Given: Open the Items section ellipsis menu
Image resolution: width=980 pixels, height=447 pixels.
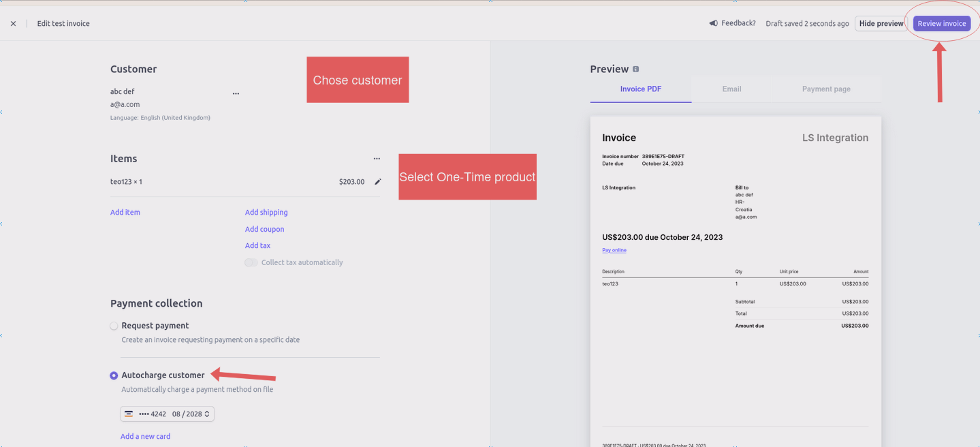Looking at the screenshot, I should [x=377, y=159].
